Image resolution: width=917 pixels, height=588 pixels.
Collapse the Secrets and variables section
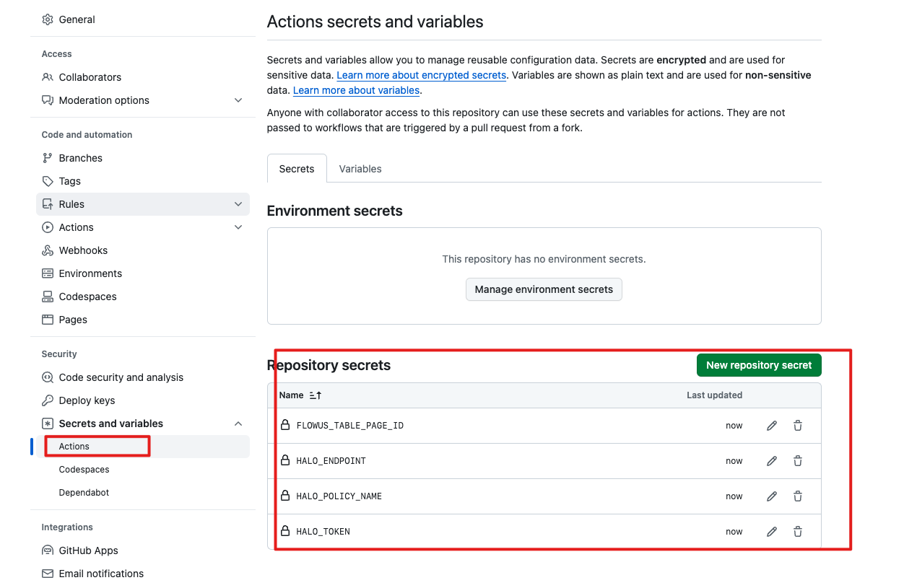238,424
